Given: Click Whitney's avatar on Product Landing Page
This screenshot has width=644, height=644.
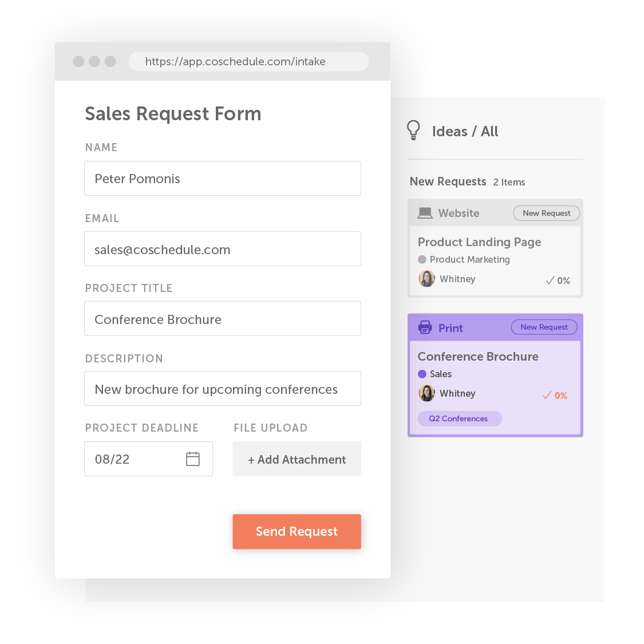Looking at the screenshot, I should [x=426, y=279].
